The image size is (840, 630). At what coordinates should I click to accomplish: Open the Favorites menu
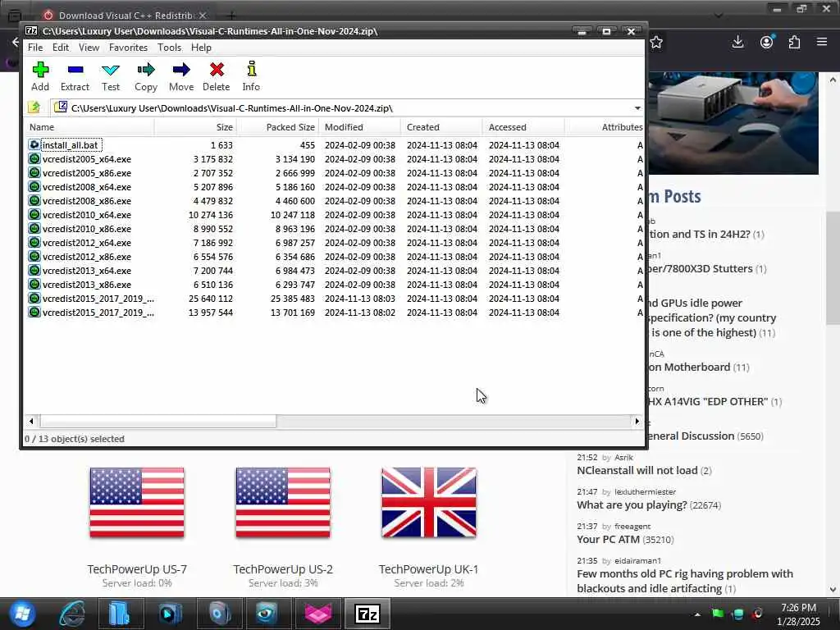click(128, 47)
